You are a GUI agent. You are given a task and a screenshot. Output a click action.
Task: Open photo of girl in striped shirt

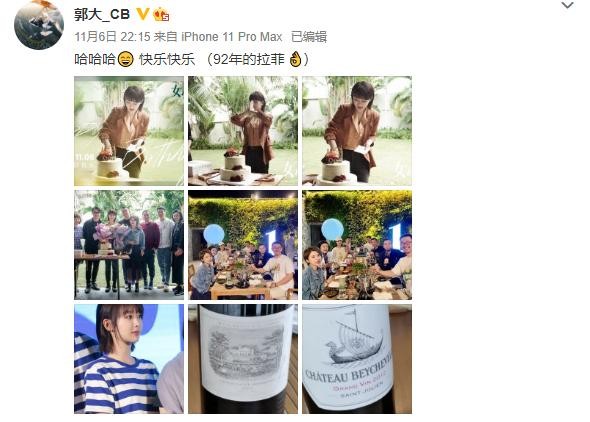pos(129,359)
